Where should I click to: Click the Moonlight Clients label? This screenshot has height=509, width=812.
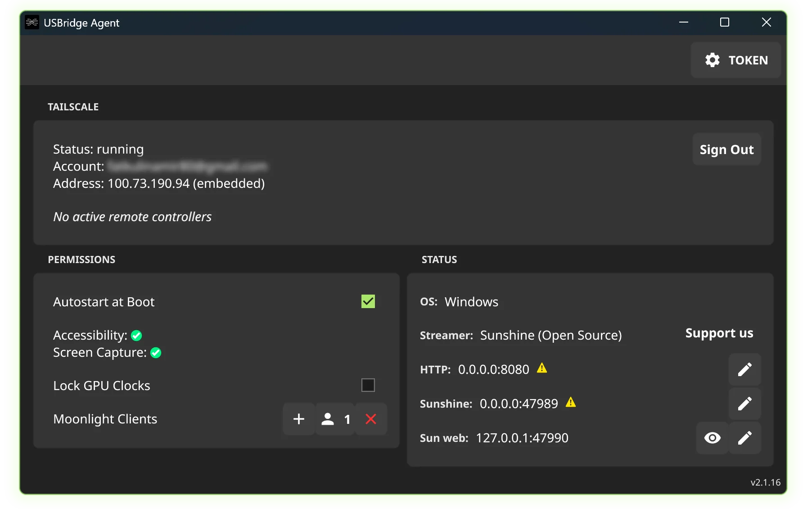pos(105,419)
